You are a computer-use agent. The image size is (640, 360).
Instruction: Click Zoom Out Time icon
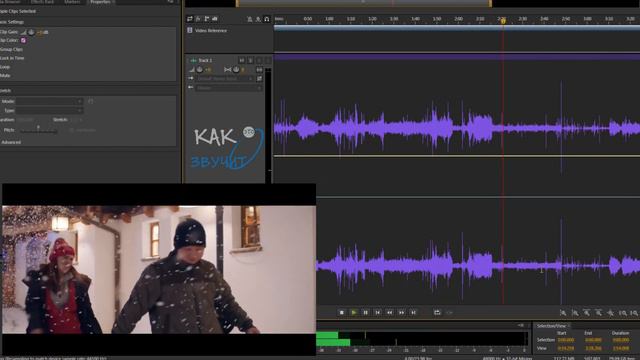598,313
